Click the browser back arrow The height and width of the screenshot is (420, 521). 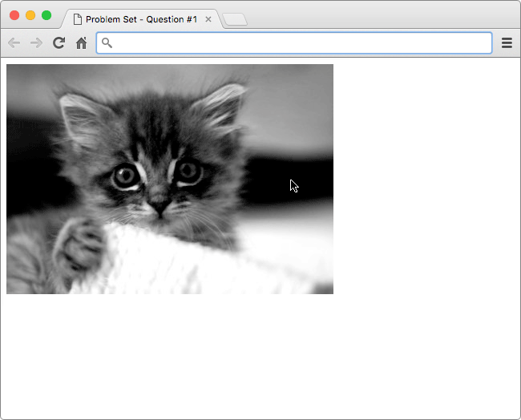tap(14, 43)
